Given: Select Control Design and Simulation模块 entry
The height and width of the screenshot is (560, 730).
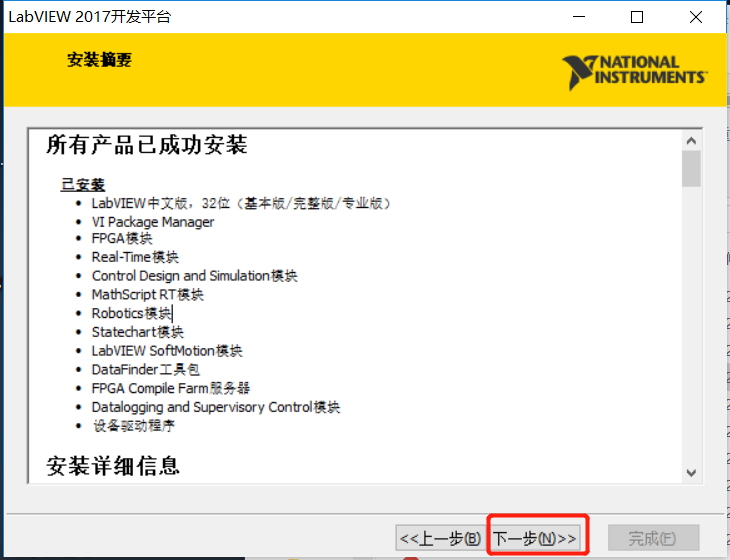Looking at the screenshot, I should 195,276.
